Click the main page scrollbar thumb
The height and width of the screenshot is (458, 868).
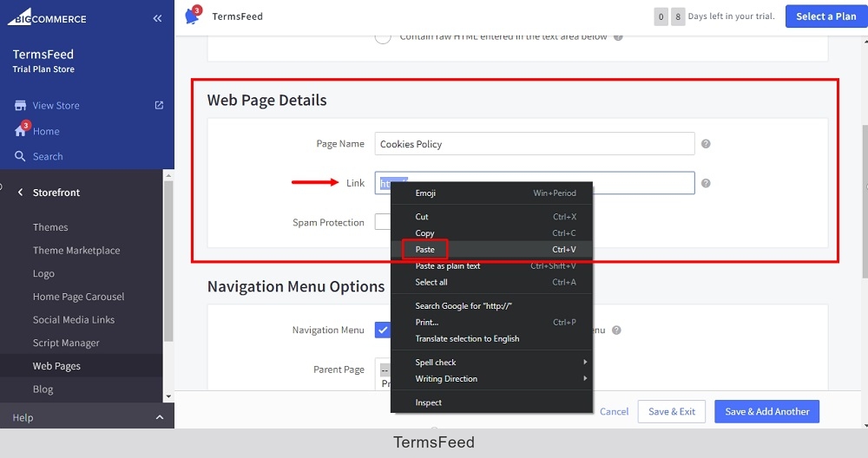(x=865, y=200)
